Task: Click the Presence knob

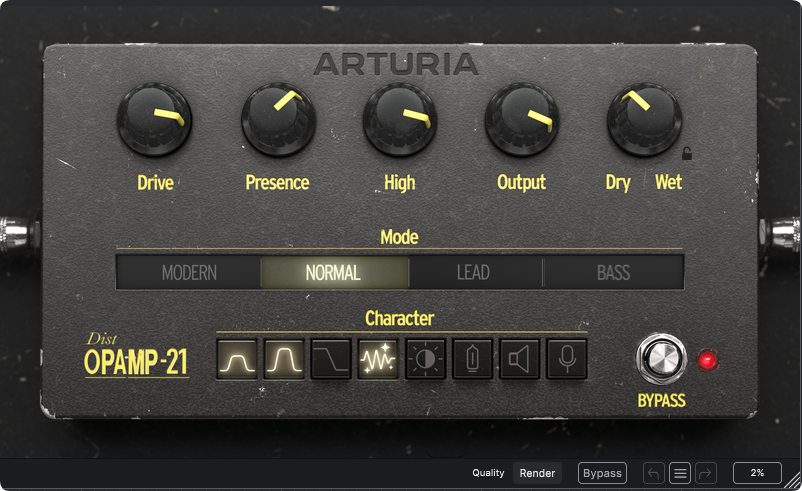Action: click(x=278, y=120)
